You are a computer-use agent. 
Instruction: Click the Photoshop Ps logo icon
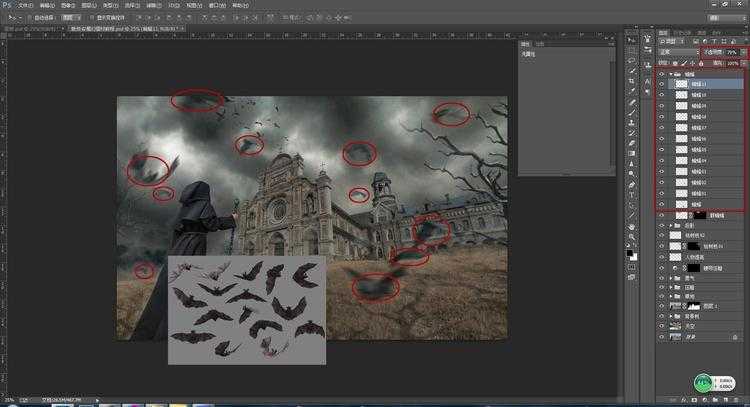(7, 5)
